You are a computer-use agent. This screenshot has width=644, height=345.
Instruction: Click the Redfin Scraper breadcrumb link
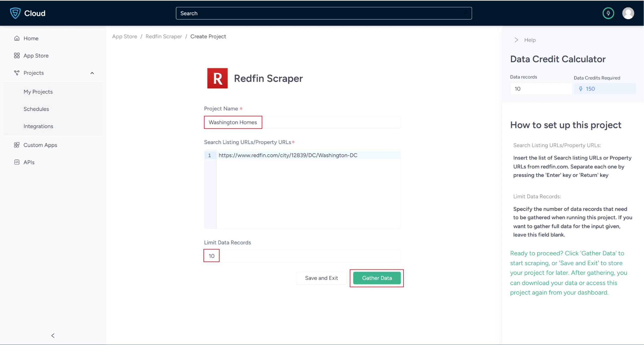point(164,36)
